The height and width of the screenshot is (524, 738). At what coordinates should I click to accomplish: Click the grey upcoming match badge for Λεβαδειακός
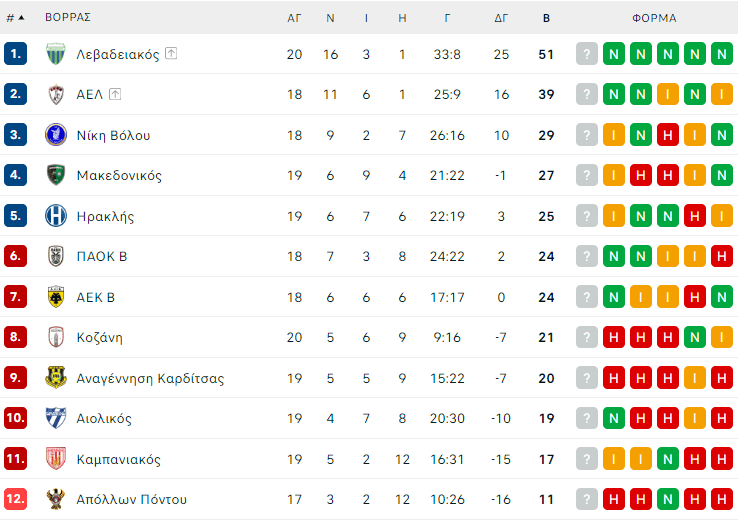pyautogui.click(x=586, y=54)
